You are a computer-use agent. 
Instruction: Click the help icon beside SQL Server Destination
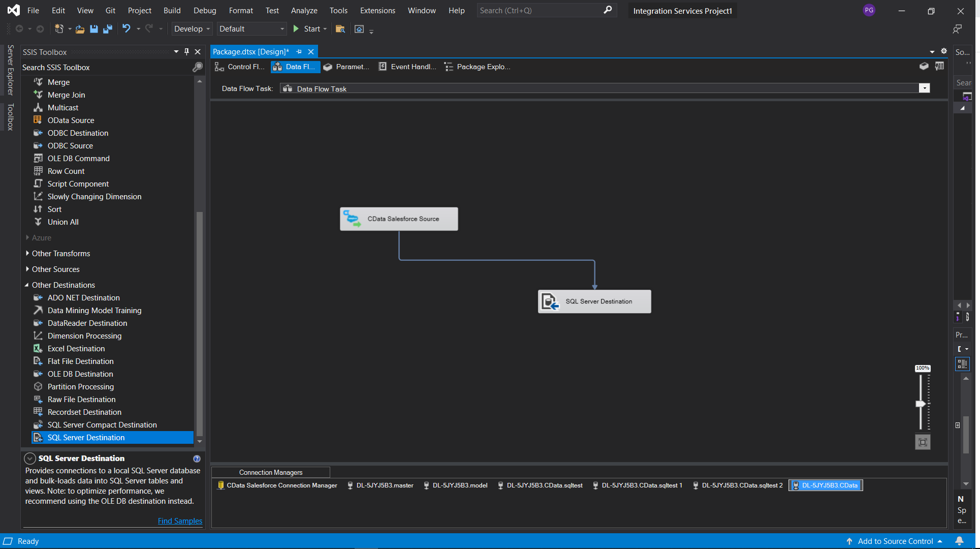point(197,459)
